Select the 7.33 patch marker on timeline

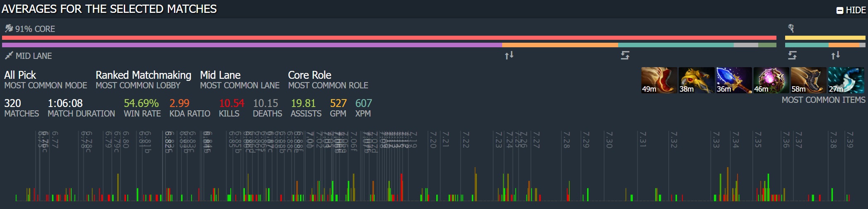716,140
